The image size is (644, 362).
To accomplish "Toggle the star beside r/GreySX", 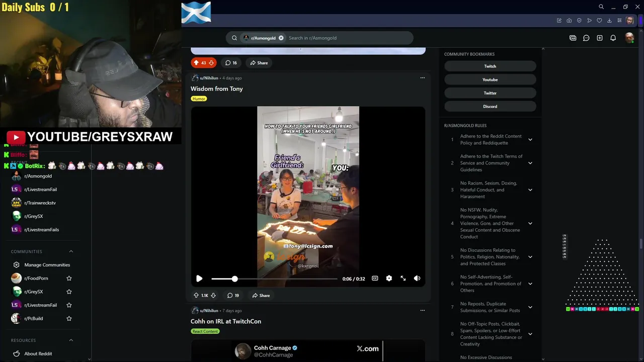I will pyautogui.click(x=69, y=292).
